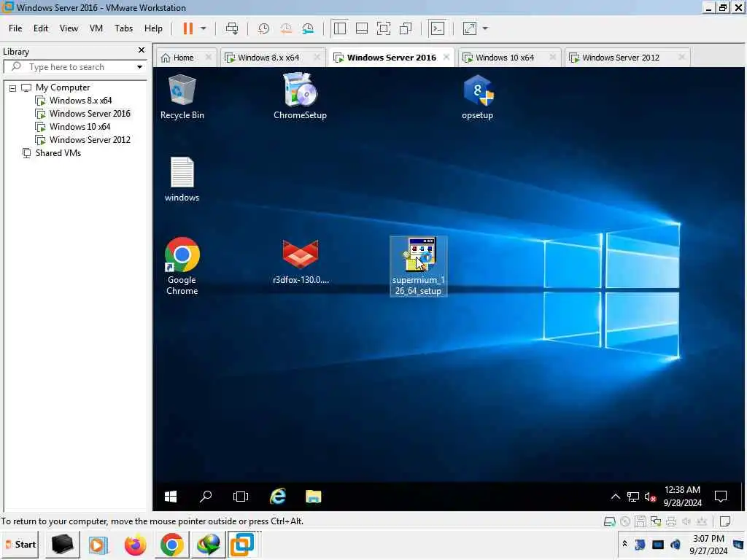This screenshot has height=560, width=747.
Task: Open the power options dropdown next to Pause
Action: (x=204, y=28)
